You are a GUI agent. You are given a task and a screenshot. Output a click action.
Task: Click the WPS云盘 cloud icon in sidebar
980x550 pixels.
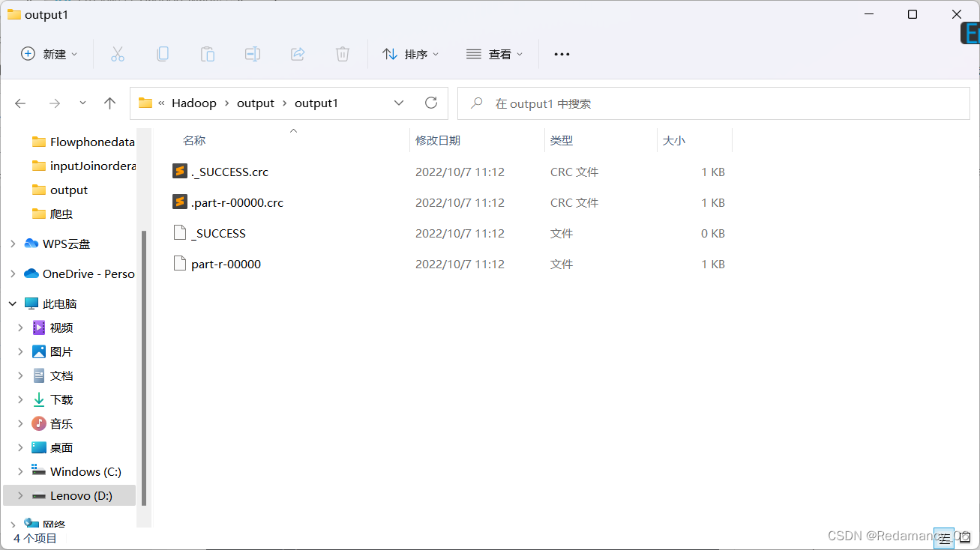[x=30, y=243]
